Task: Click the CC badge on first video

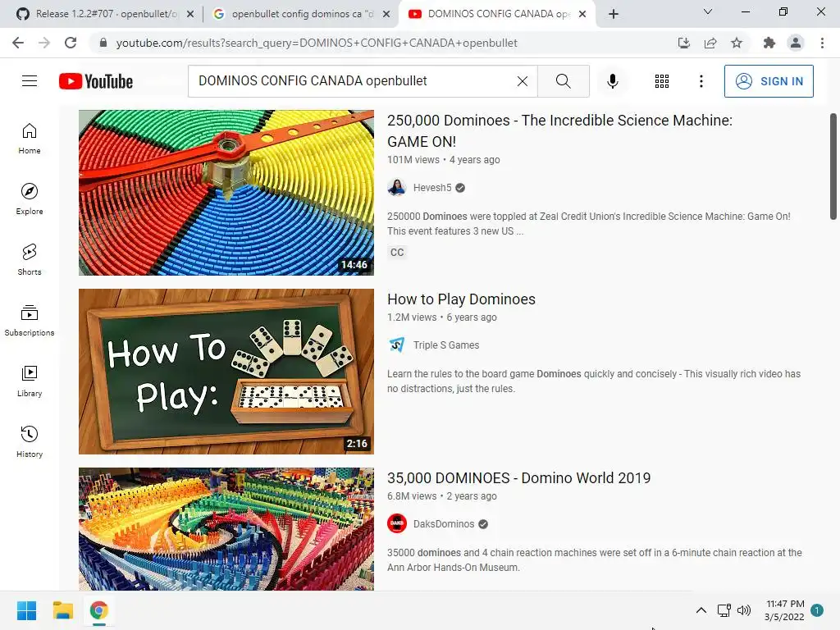Action: (397, 253)
